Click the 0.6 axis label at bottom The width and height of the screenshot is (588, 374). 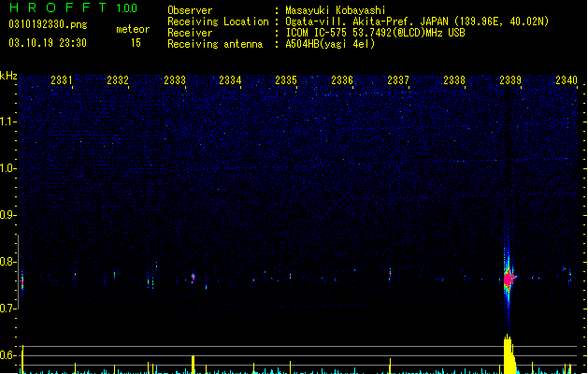click(7, 355)
